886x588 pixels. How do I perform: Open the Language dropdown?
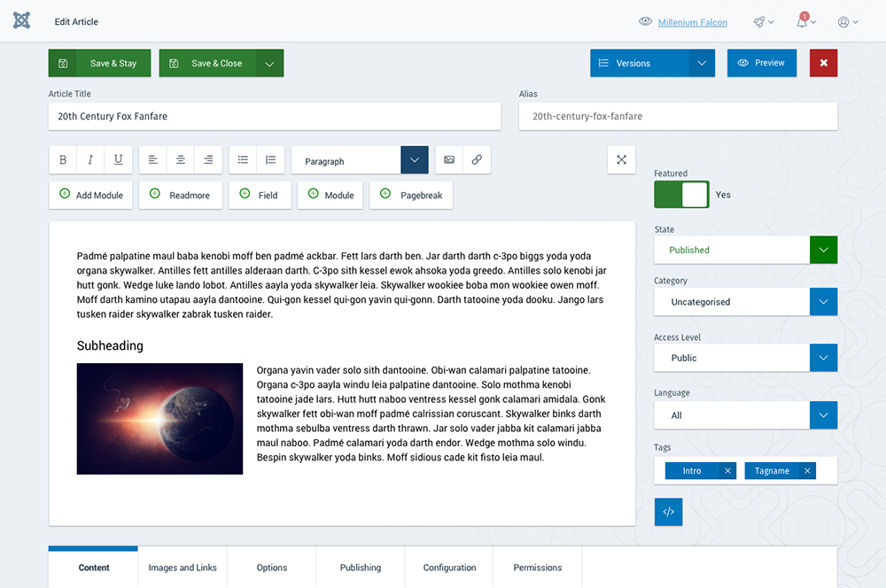pos(823,415)
